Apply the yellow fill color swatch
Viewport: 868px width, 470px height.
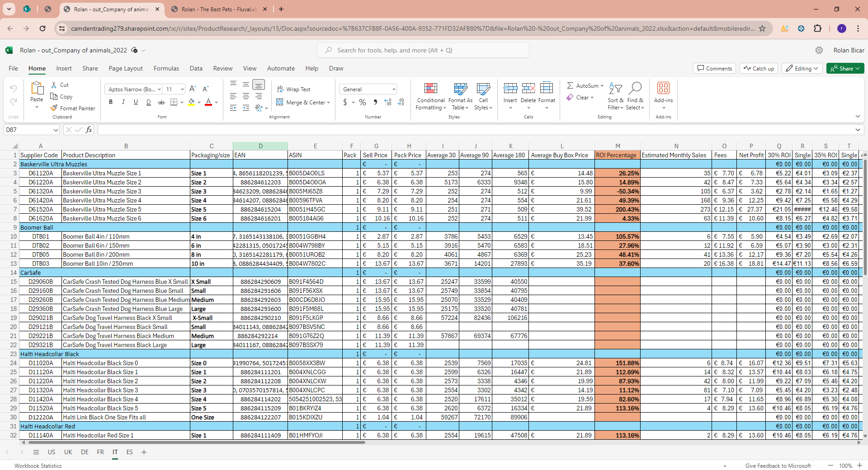click(192, 103)
